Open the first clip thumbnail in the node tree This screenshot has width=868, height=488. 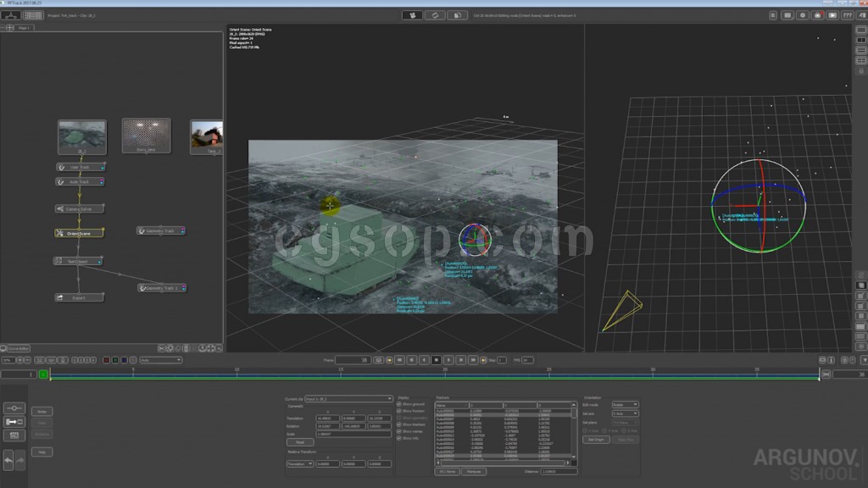click(82, 136)
